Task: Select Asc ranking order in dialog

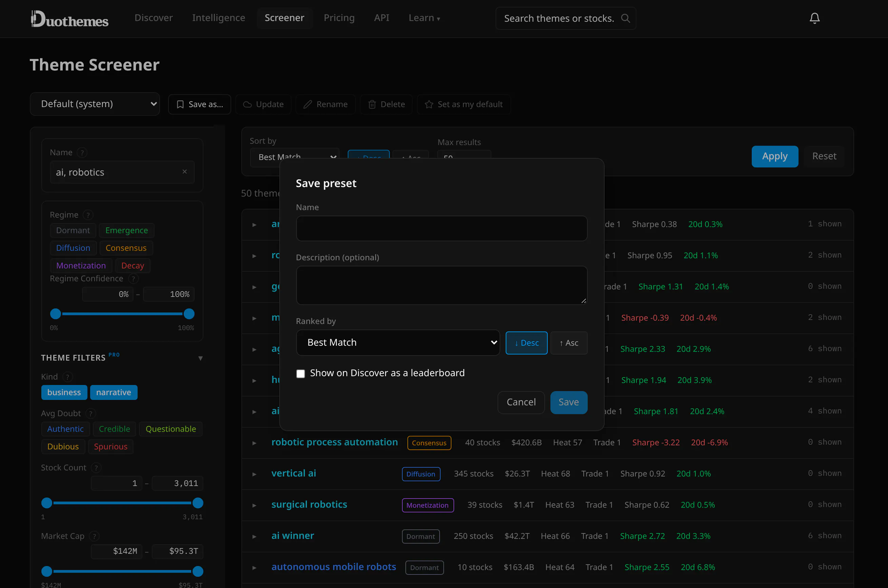Action: click(568, 343)
